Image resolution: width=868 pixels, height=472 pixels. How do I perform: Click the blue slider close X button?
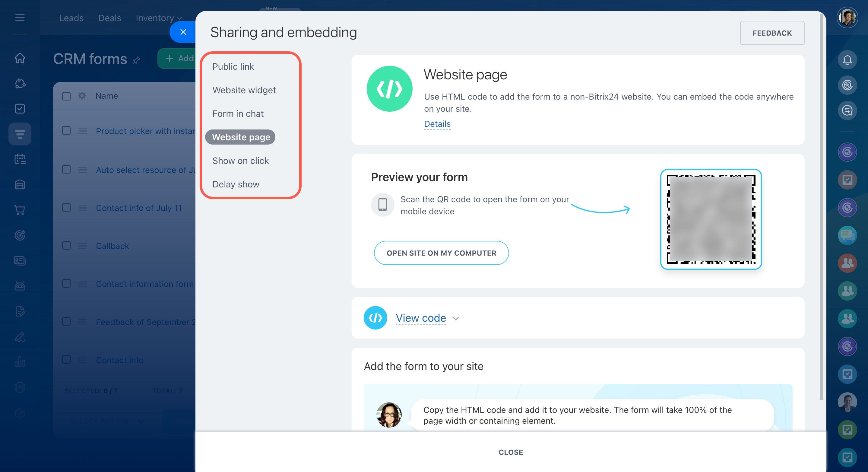pyautogui.click(x=183, y=32)
